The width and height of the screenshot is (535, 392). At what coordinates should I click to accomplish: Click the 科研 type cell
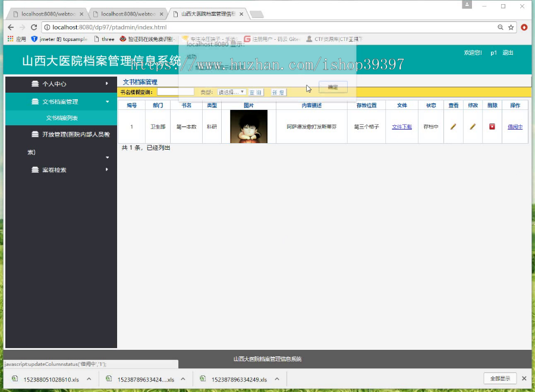coord(212,127)
